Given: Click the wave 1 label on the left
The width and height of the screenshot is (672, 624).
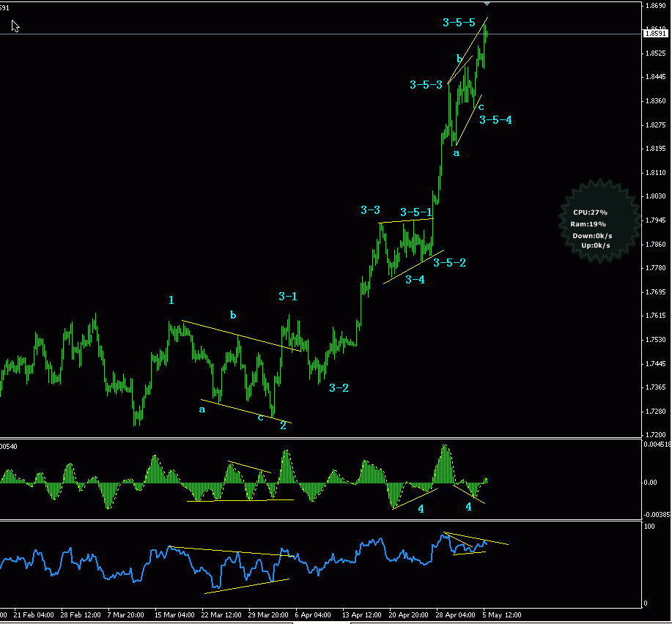Looking at the screenshot, I should pos(171,300).
